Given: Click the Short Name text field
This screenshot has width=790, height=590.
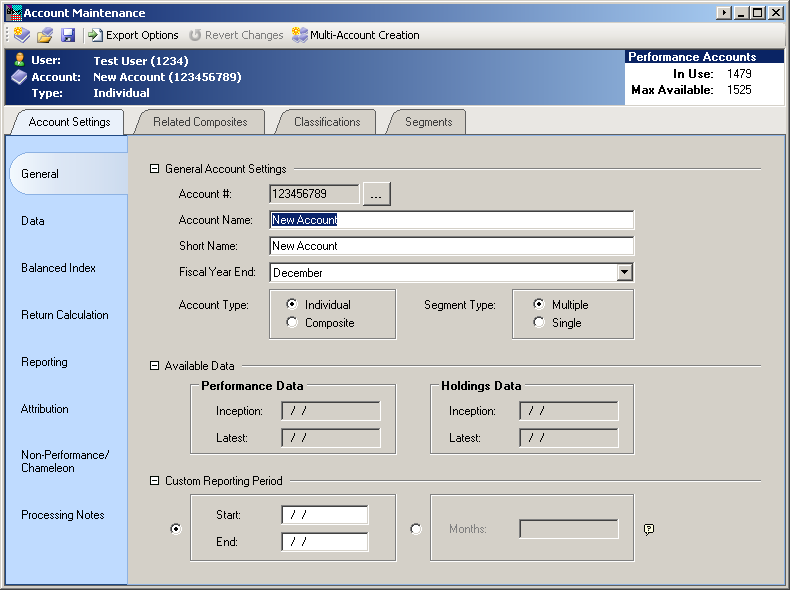Looking at the screenshot, I should [451, 246].
